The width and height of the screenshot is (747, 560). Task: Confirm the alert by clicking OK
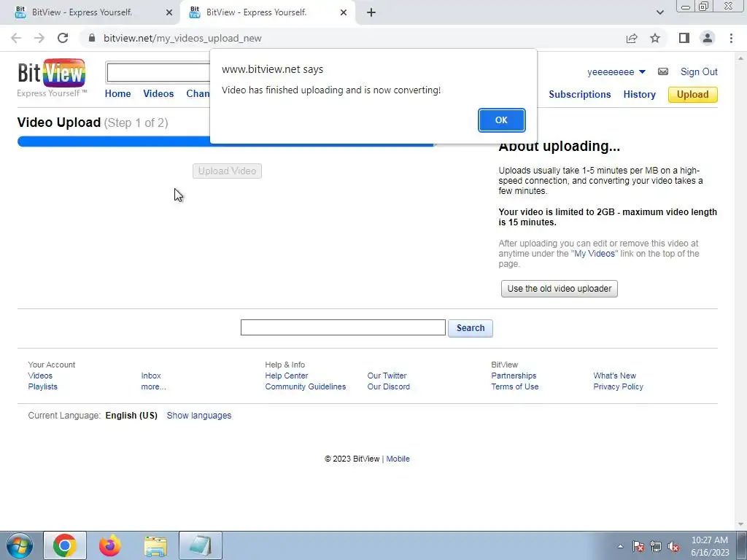[502, 120]
